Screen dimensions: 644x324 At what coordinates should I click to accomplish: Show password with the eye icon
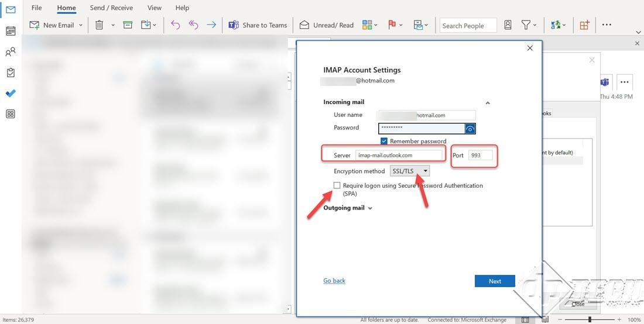tap(470, 129)
